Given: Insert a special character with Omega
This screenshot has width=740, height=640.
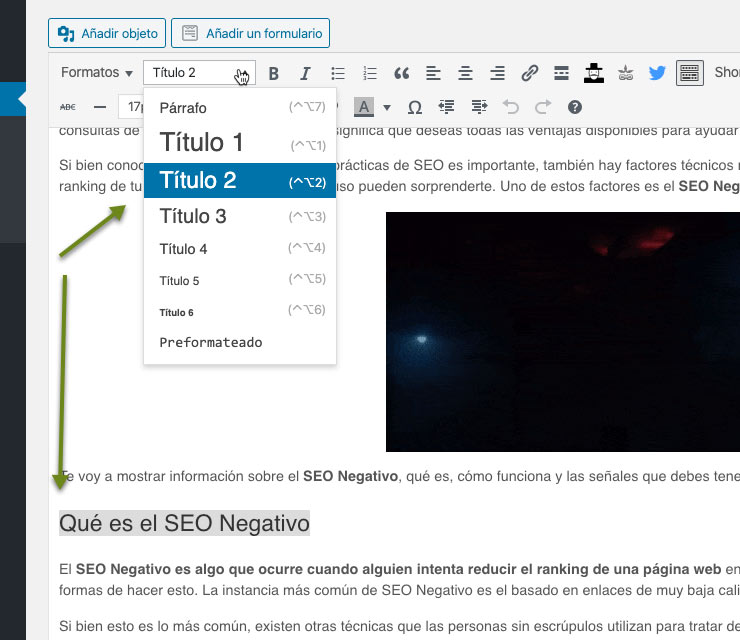Looking at the screenshot, I should (x=414, y=108).
